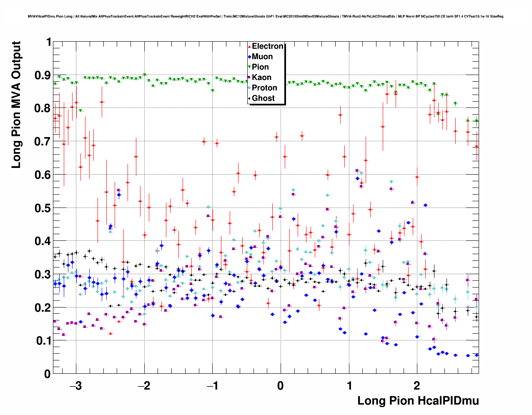532x415 pixels.
Task: Click the cyan Proton legend marker
Action: click(x=249, y=88)
